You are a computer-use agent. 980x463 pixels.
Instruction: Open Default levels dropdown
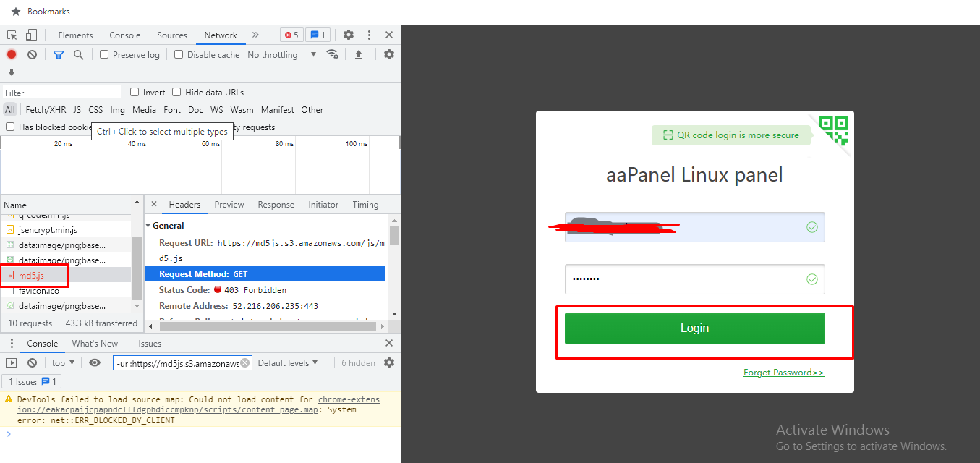[x=288, y=363]
